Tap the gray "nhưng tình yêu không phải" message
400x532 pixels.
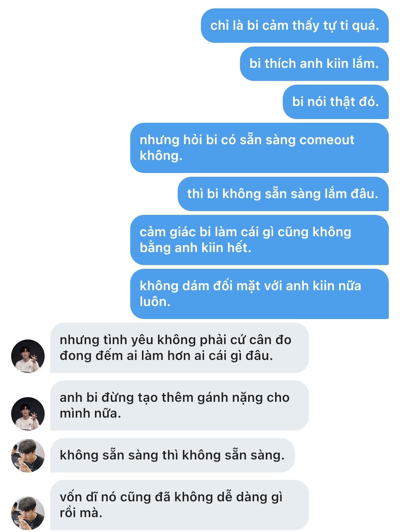click(x=179, y=348)
